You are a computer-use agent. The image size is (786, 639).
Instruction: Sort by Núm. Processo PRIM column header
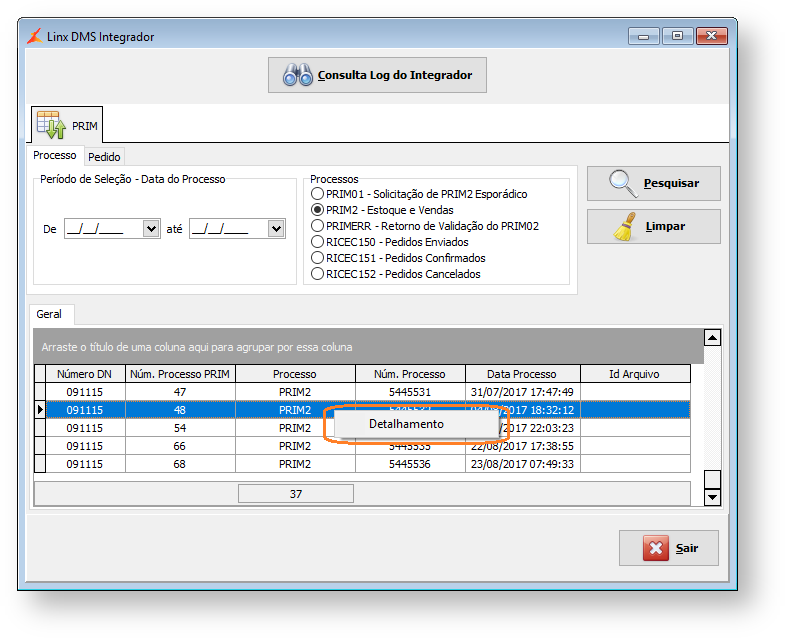point(180,374)
